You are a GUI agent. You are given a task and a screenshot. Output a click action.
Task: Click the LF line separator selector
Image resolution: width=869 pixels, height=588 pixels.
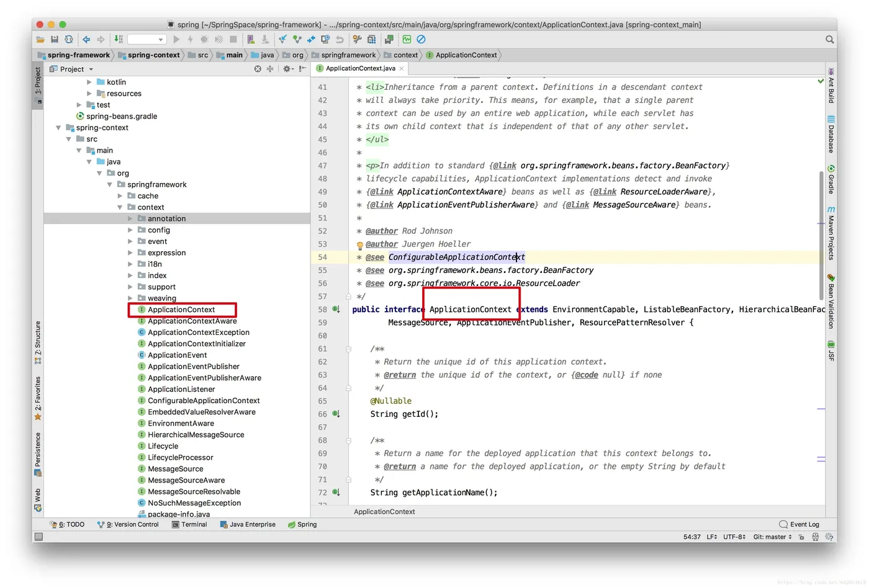tap(712, 537)
